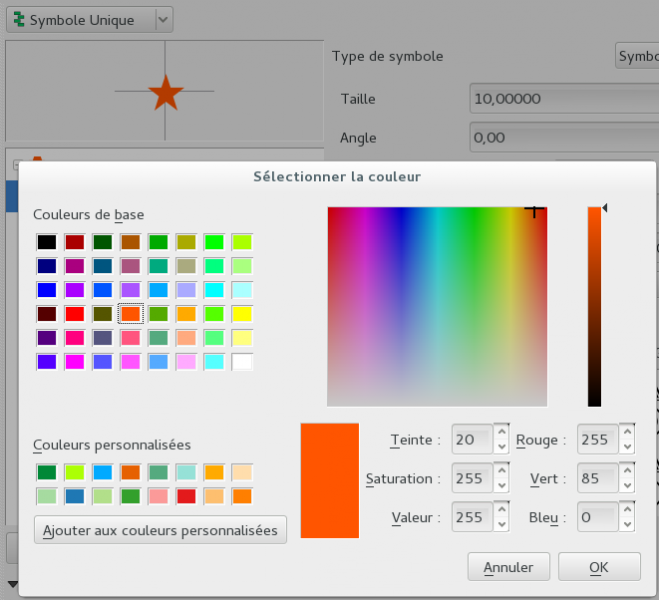Click the Vert value field
Screen dimensions: 659x600
tap(596, 479)
